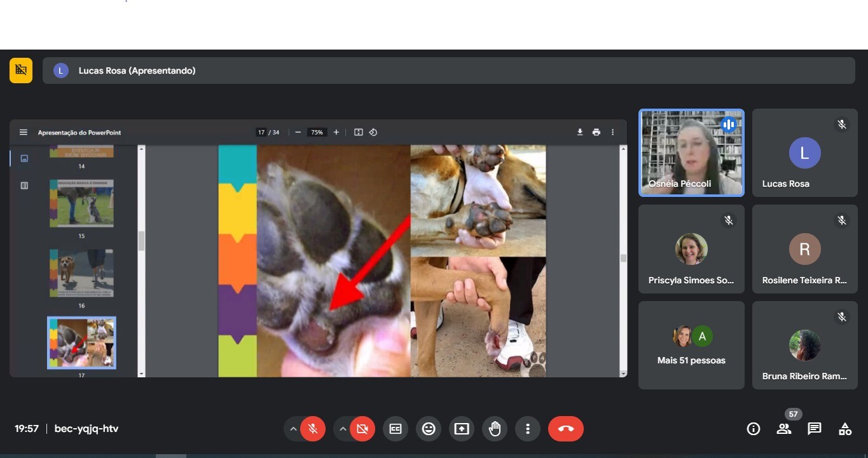The width and height of the screenshot is (868, 458).
Task: Zoom out the presentation PDF
Action: tap(298, 132)
